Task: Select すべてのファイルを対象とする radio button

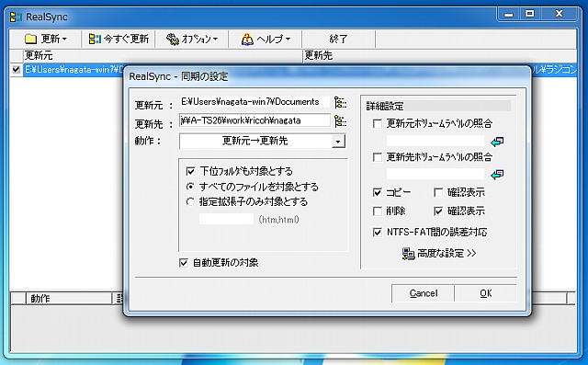Action: [190, 187]
